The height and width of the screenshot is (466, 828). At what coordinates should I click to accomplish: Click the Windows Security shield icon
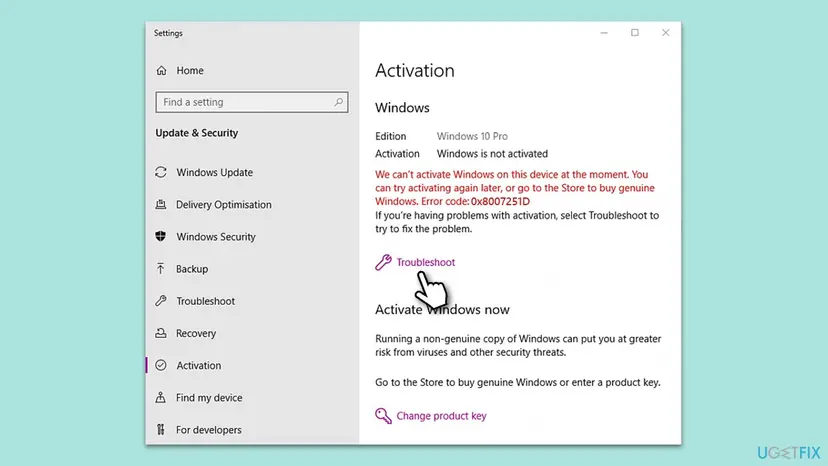click(x=161, y=236)
